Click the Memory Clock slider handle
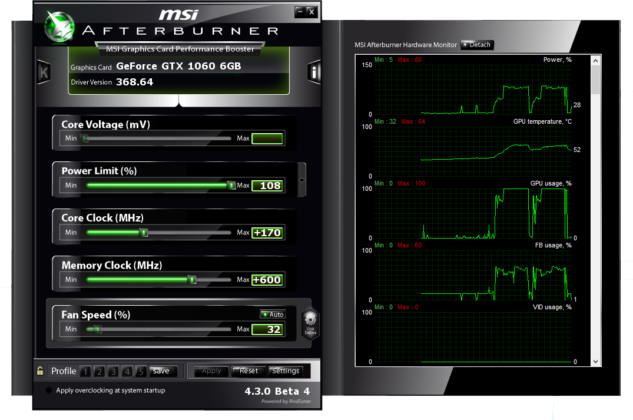 tap(190, 280)
